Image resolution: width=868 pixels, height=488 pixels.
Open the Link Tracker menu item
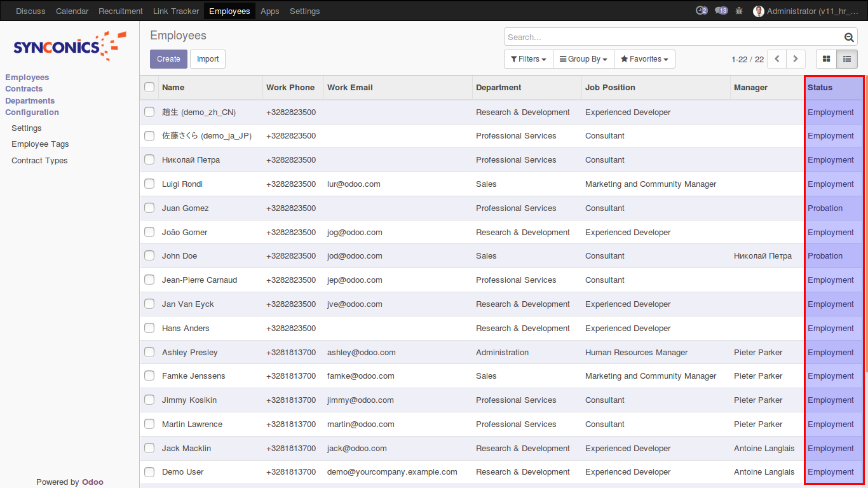click(176, 11)
